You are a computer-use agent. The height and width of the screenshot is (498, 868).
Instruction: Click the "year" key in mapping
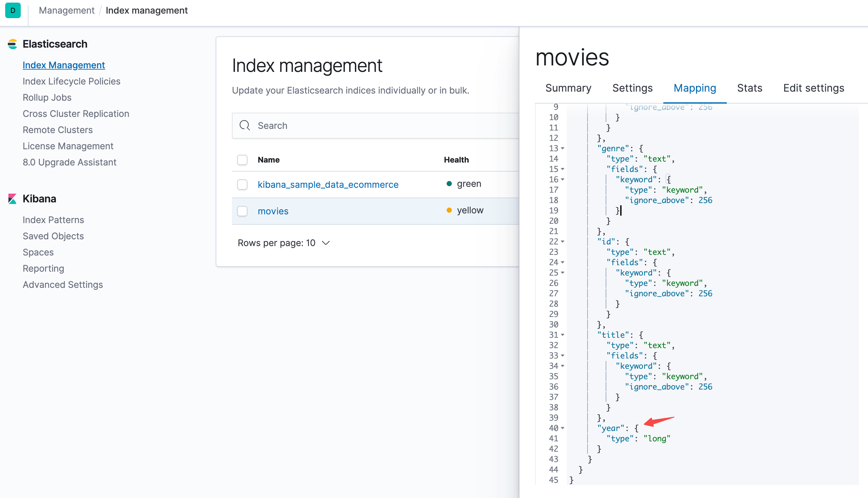[x=611, y=428]
